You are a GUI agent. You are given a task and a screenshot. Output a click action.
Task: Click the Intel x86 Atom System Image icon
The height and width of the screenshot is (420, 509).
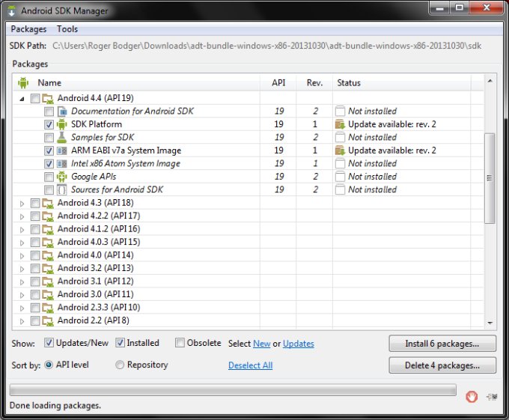pos(62,164)
